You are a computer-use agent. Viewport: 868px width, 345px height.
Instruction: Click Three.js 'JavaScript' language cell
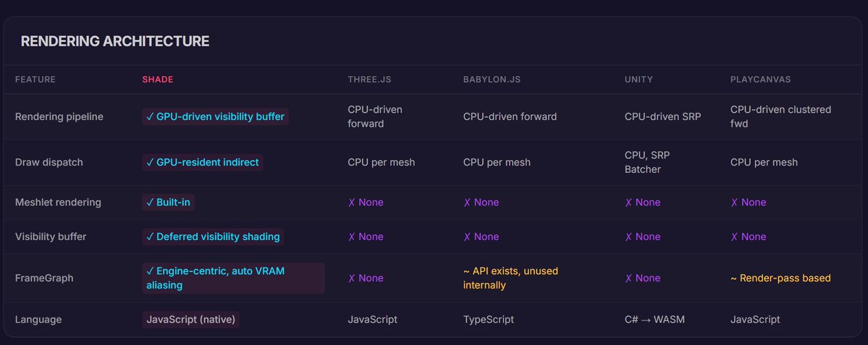[373, 320]
